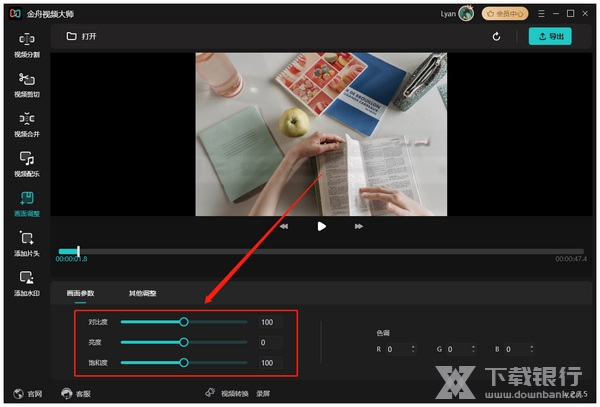Open the 视频分割 video split tool
600x407 pixels.
(27, 44)
